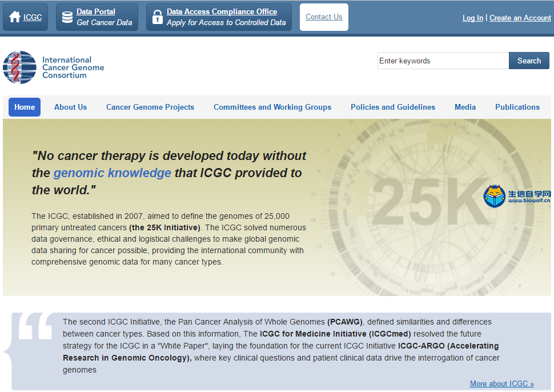Click the database icon for Data Portal
The width and height of the screenshot is (554, 392).
coord(67,17)
